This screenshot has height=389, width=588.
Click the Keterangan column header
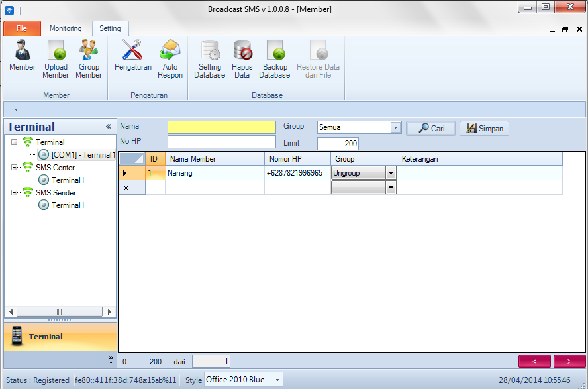point(479,158)
